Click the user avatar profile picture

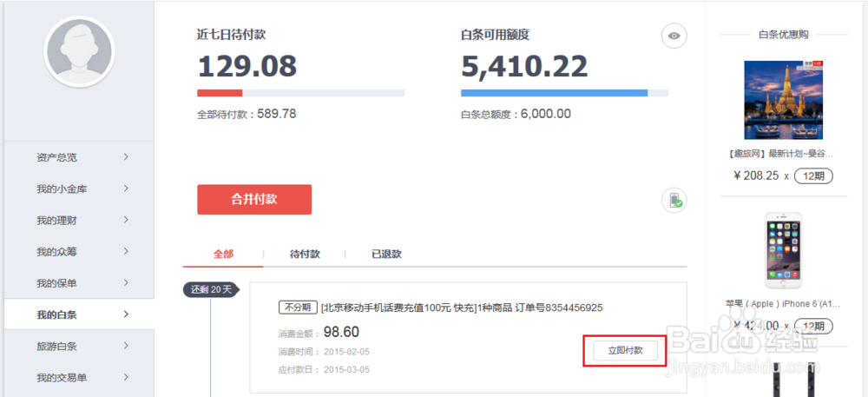80,51
